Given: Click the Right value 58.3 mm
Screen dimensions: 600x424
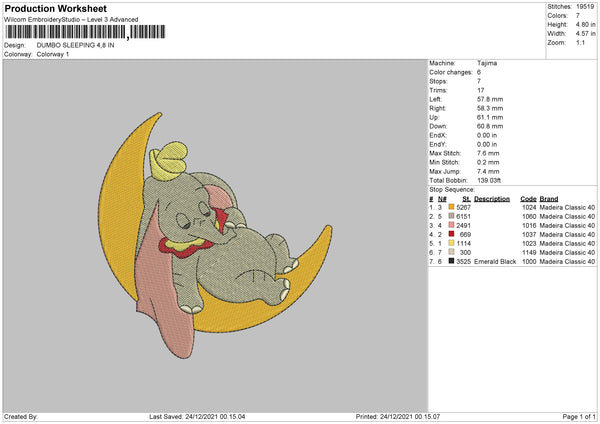Looking at the screenshot, I should coord(490,108).
